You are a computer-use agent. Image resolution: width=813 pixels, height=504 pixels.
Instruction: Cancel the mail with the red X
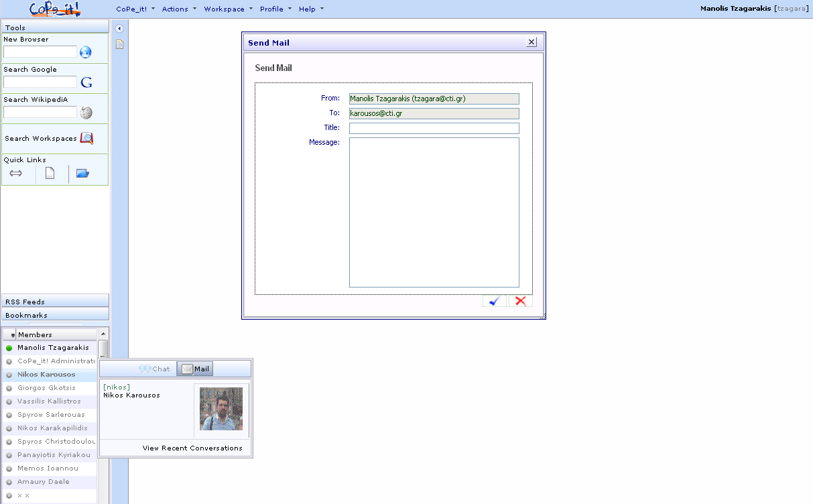point(520,301)
